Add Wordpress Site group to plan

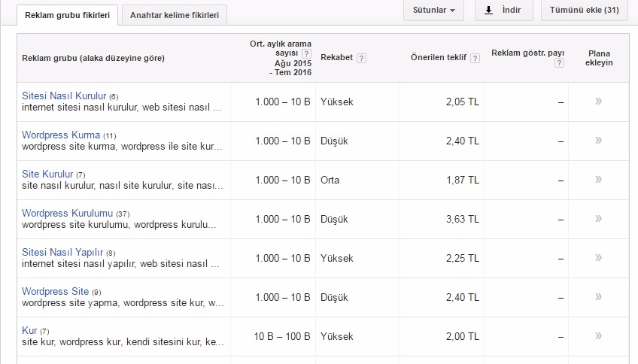[x=598, y=296]
